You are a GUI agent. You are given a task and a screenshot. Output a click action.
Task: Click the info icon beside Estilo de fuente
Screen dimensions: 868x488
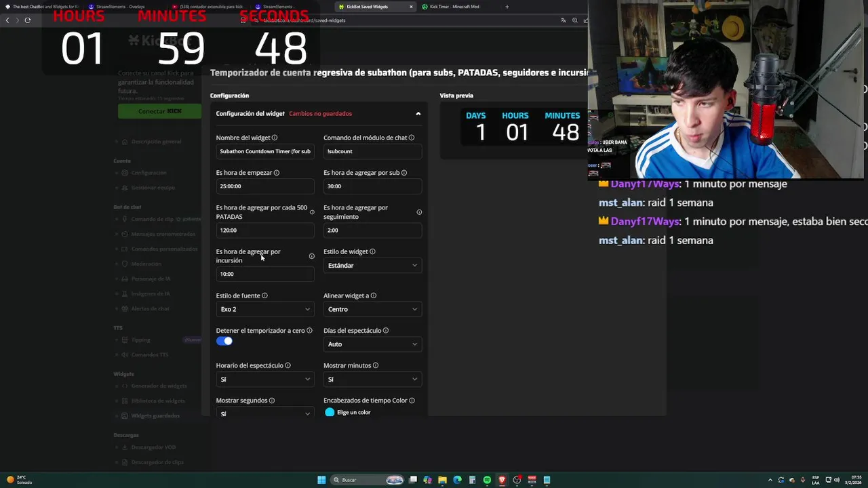point(264,296)
